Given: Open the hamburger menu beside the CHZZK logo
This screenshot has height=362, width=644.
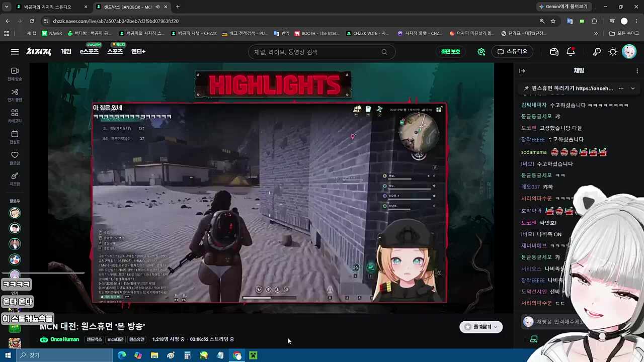Looking at the screenshot, I should click(x=15, y=52).
